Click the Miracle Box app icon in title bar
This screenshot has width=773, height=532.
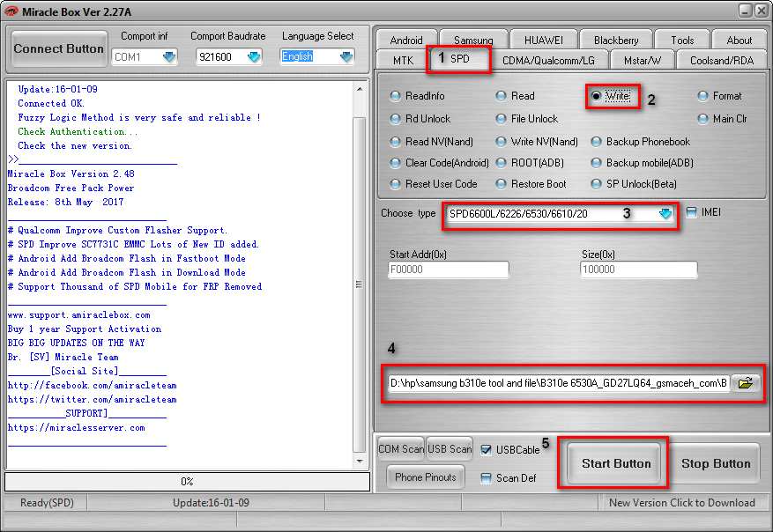[11, 11]
